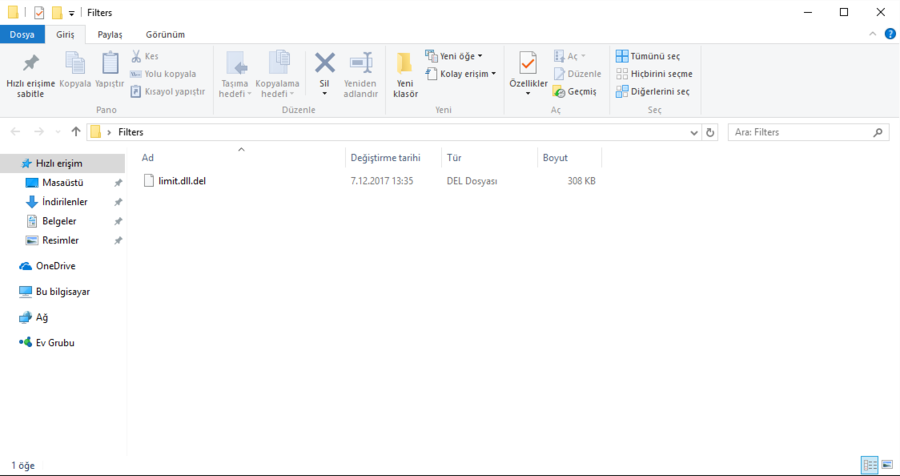This screenshot has height=476, width=900.
Task: Click Tümünü seç (Select all)
Action: [647, 56]
